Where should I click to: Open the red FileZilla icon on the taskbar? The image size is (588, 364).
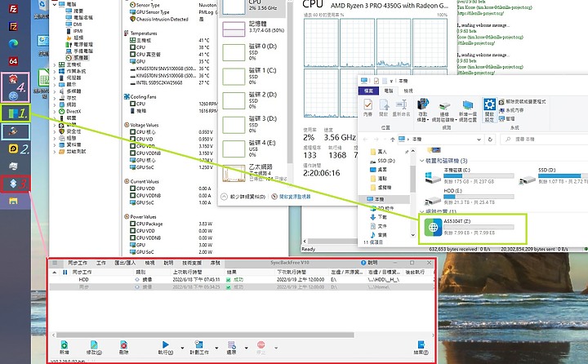coord(13,9)
